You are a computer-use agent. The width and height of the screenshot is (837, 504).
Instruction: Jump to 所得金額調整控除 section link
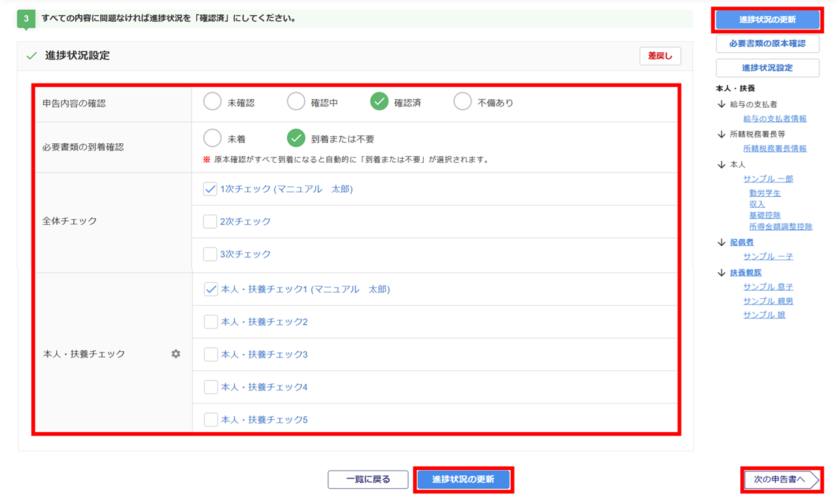[x=781, y=227]
